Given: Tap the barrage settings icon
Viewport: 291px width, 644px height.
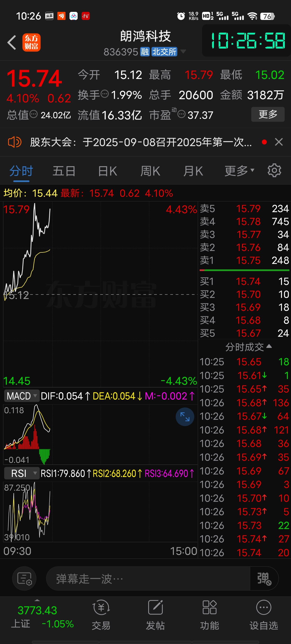Looking at the screenshot, I should (25, 578).
